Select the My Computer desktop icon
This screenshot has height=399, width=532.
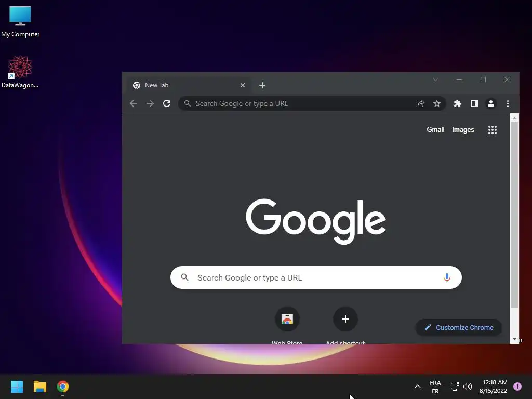20,21
